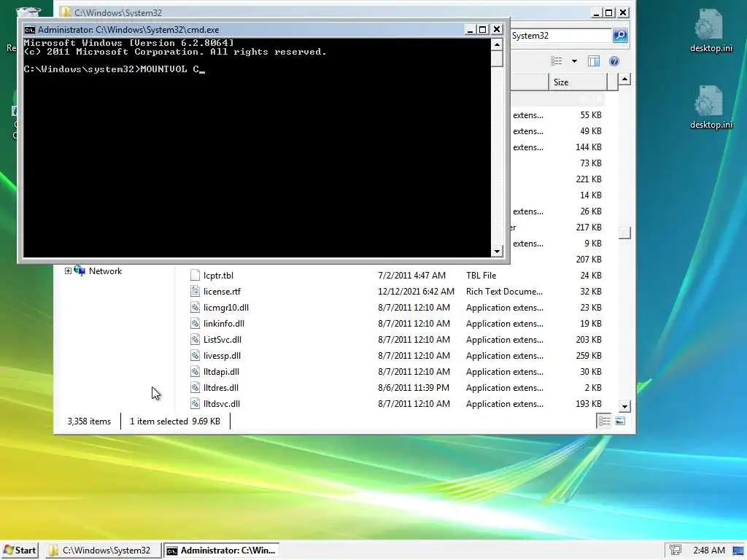Viewport: 747px width, 560px height.
Task: Open the view options dropdown arrow in Explorer
Action: coord(574,61)
